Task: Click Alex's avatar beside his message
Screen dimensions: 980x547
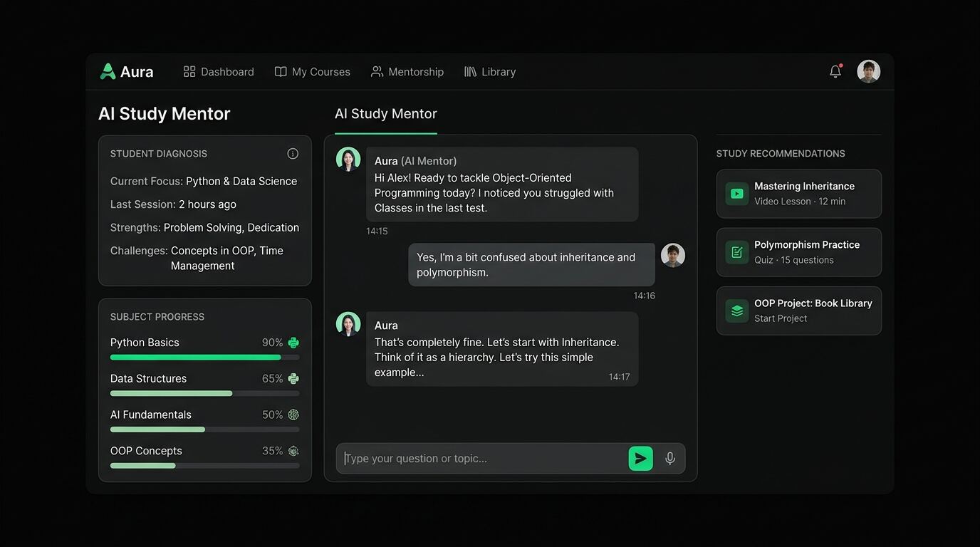Action: [x=673, y=255]
